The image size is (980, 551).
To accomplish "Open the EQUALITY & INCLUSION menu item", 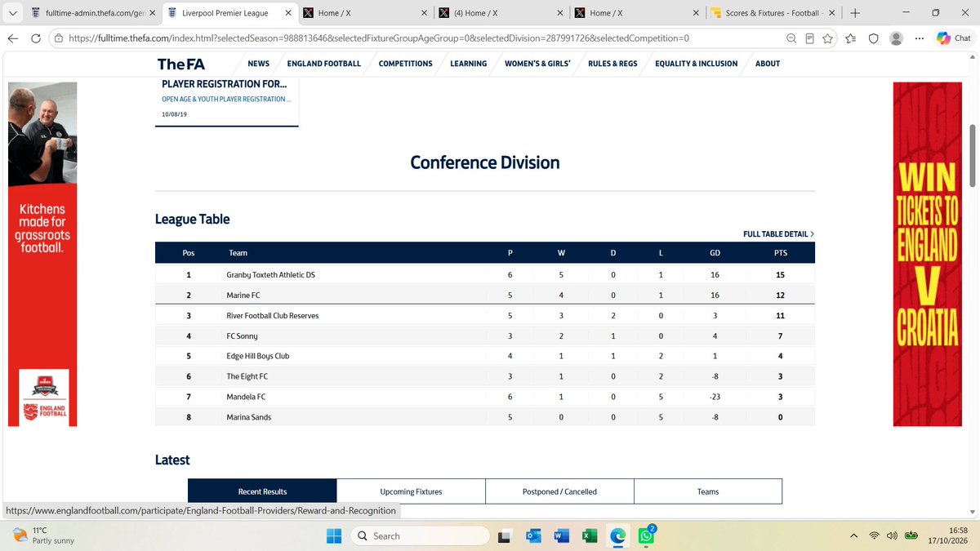I will tap(697, 64).
